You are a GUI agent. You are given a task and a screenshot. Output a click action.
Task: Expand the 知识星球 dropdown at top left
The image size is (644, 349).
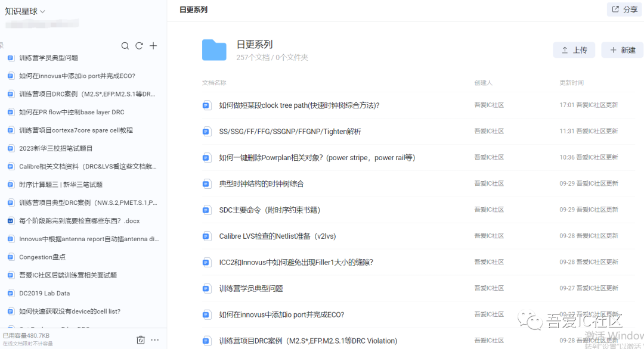(x=24, y=10)
